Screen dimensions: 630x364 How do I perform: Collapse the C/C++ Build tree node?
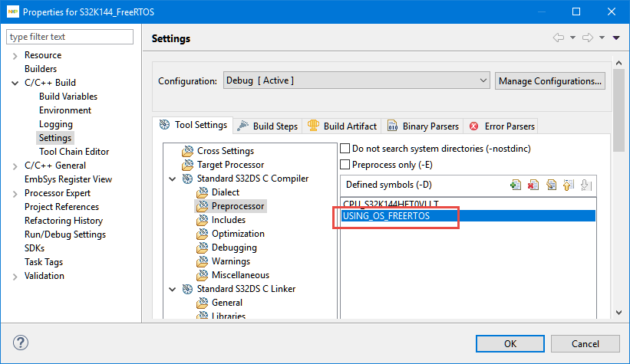tap(15, 83)
